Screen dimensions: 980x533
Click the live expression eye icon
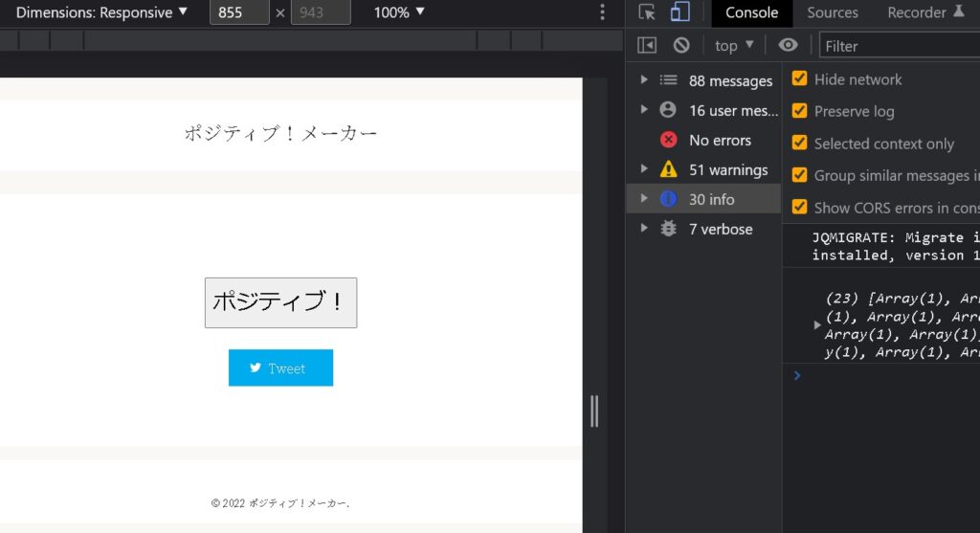click(x=788, y=45)
